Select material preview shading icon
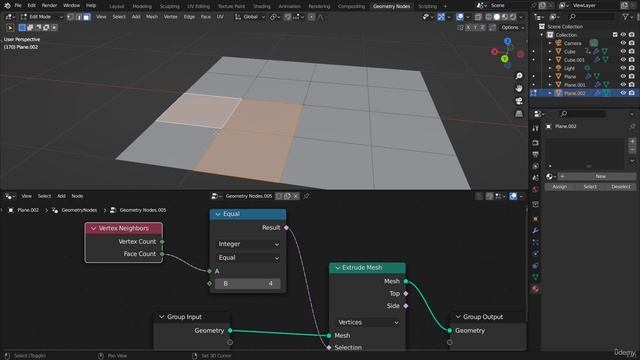The image size is (640, 360). [505, 17]
